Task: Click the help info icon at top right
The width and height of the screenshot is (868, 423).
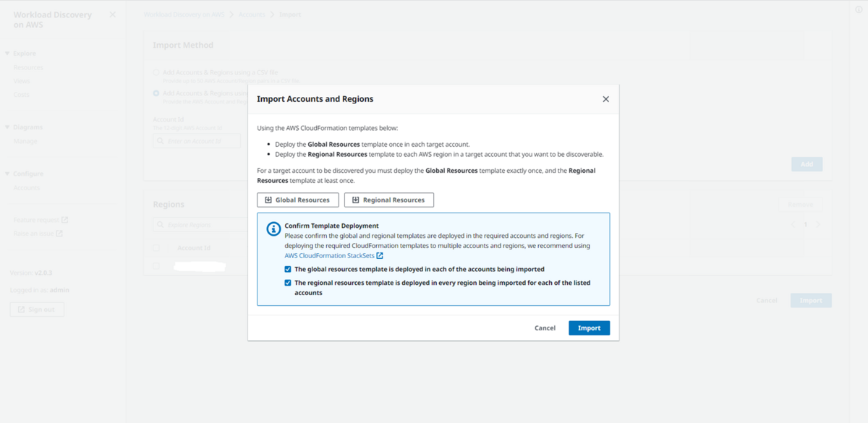Action: point(859,9)
